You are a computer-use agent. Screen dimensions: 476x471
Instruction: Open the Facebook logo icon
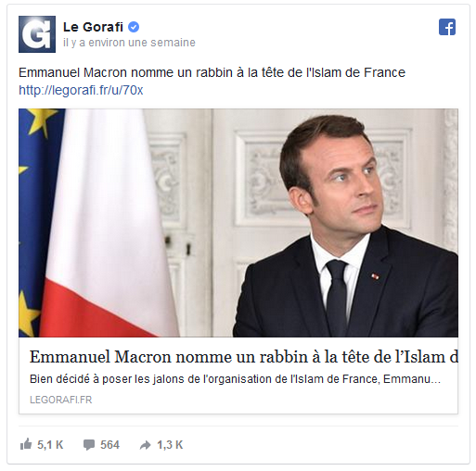(447, 27)
